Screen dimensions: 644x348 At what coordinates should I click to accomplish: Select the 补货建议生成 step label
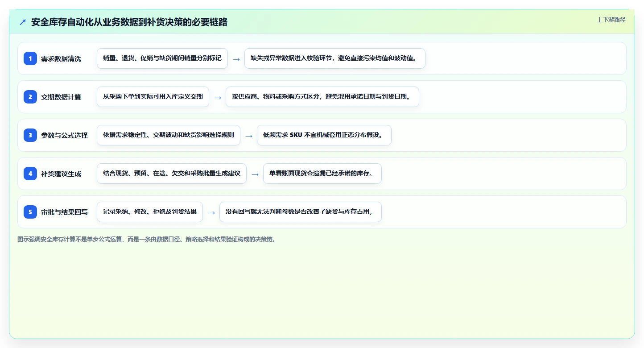(61, 174)
